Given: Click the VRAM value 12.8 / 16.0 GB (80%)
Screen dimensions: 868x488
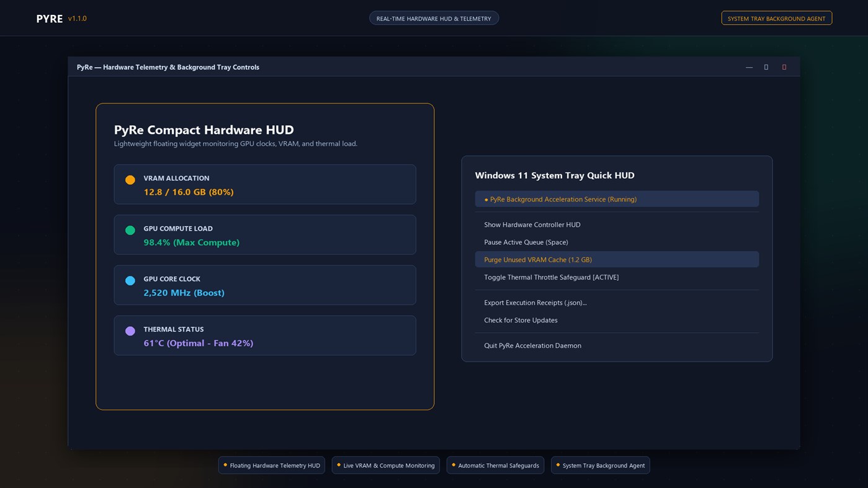Looking at the screenshot, I should [x=189, y=192].
